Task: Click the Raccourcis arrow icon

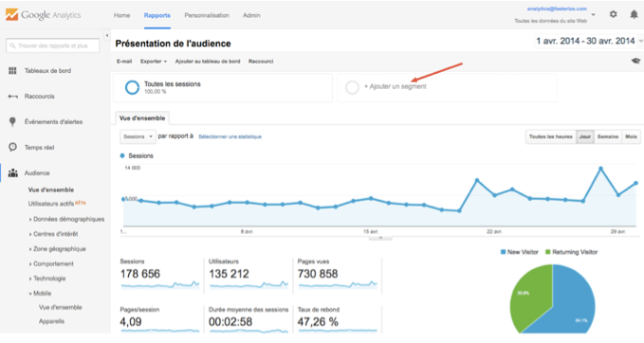Action: coord(12,97)
